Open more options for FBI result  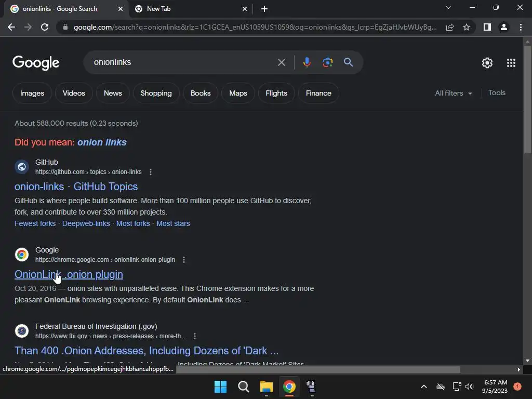click(195, 336)
